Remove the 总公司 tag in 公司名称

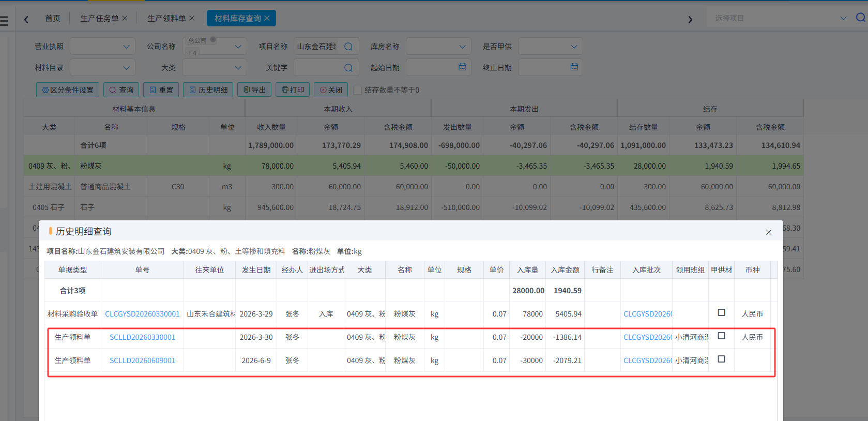pyautogui.click(x=213, y=39)
